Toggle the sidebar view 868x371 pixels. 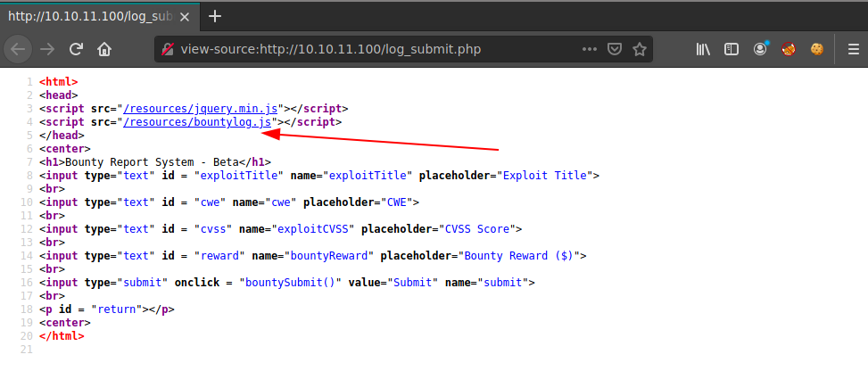click(x=732, y=49)
